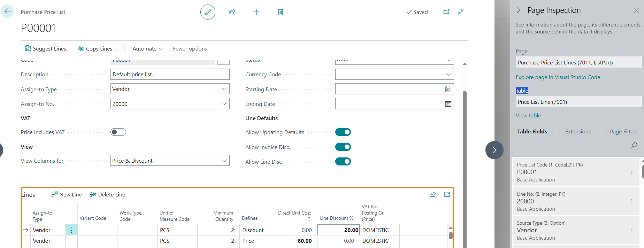Click the Assign-to Type column header
The height and width of the screenshot is (248, 644).
point(43,216)
